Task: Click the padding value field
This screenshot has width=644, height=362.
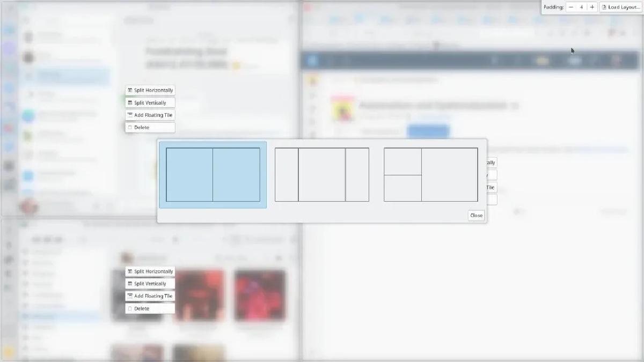Action: [581, 7]
